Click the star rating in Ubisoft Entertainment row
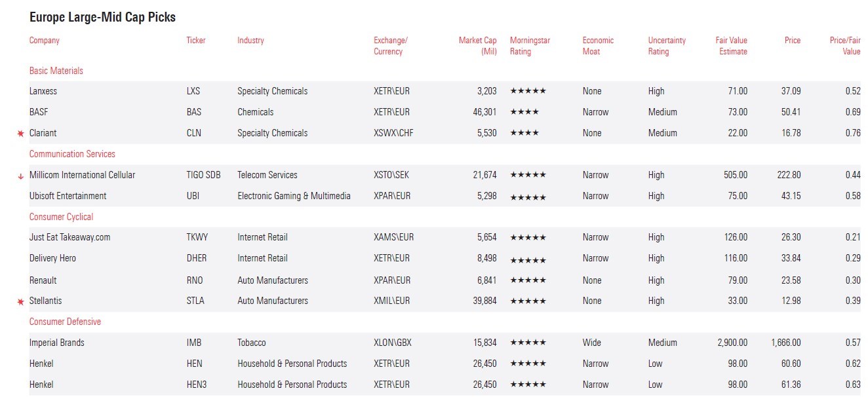868x397 pixels. tap(528, 197)
